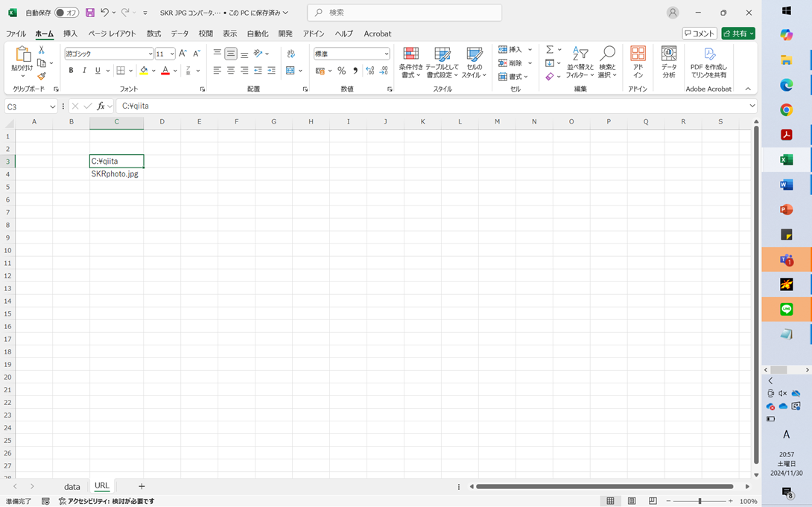Cut selection with the scissors icon

coord(42,50)
